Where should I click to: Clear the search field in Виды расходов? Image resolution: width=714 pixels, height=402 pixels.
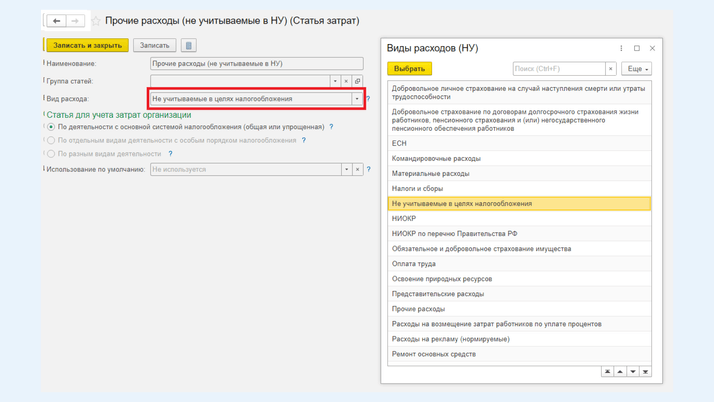click(x=611, y=69)
